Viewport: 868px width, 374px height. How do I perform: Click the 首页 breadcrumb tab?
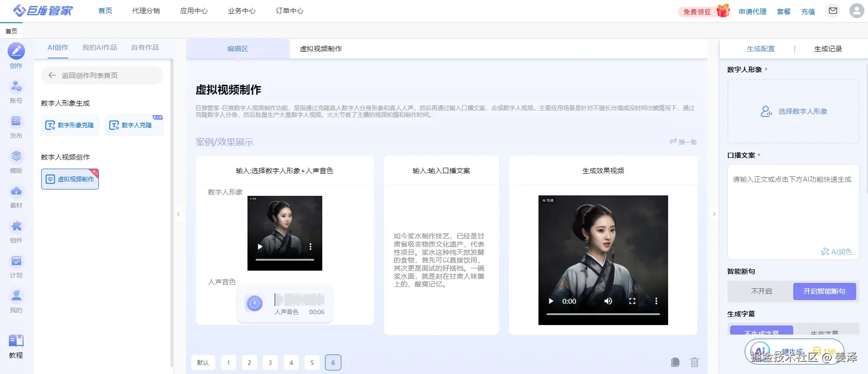pyautogui.click(x=11, y=31)
